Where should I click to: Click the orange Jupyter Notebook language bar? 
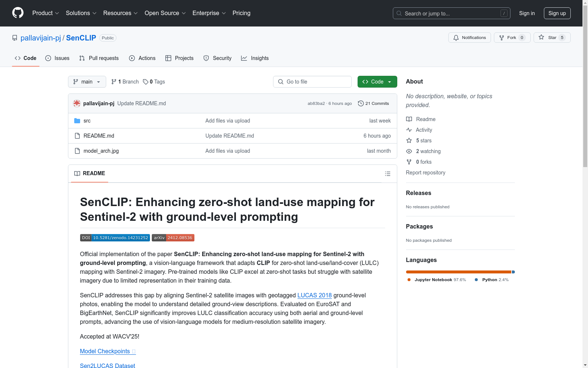pyautogui.click(x=459, y=272)
